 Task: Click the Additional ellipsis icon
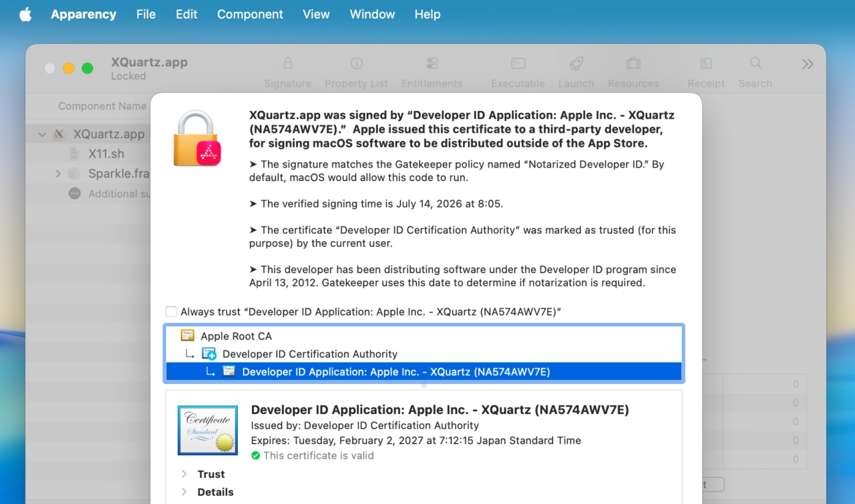tap(74, 194)
